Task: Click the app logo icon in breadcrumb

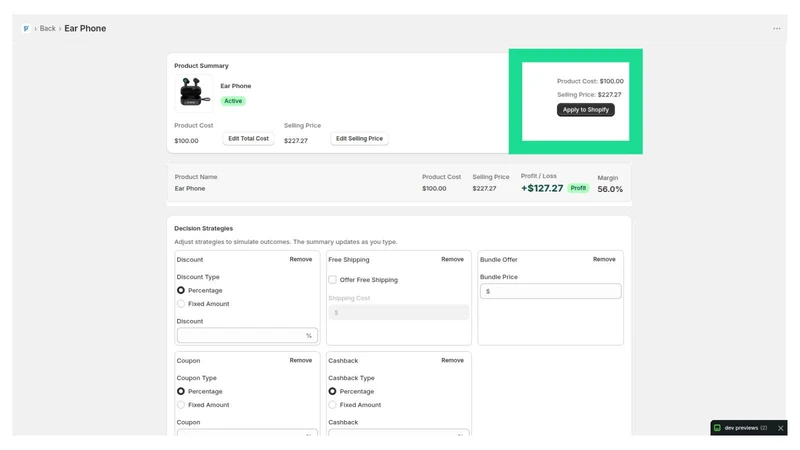Action: (26, 29)
